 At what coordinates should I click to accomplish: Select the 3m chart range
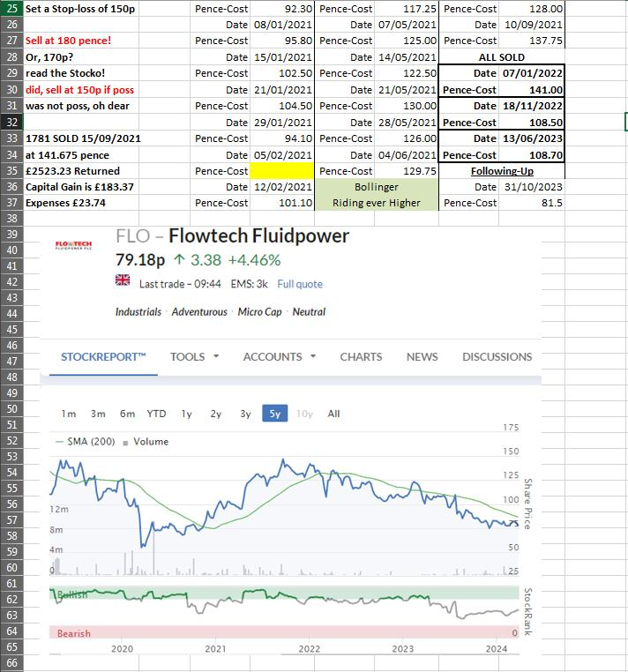click(98, 414)
